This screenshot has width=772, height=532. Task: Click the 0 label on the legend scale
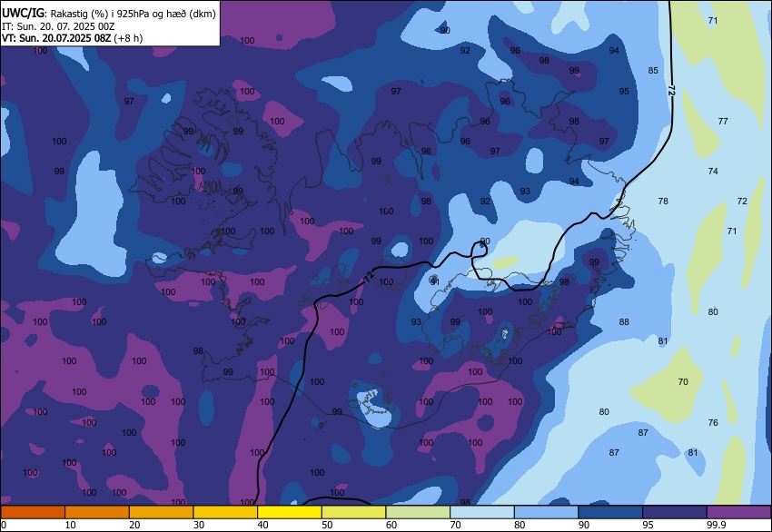4,526
